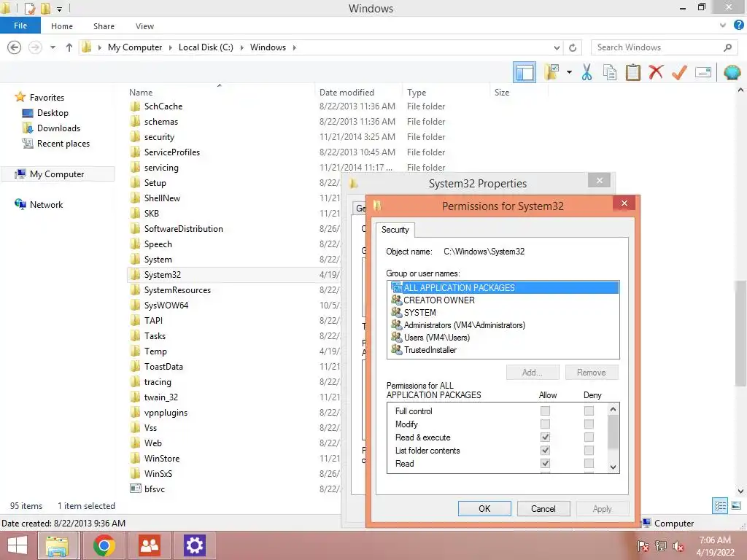This screenshot has width=747, height=560.
Task: Toggle Allow for Read permission
Action: [x=545, y=463]
